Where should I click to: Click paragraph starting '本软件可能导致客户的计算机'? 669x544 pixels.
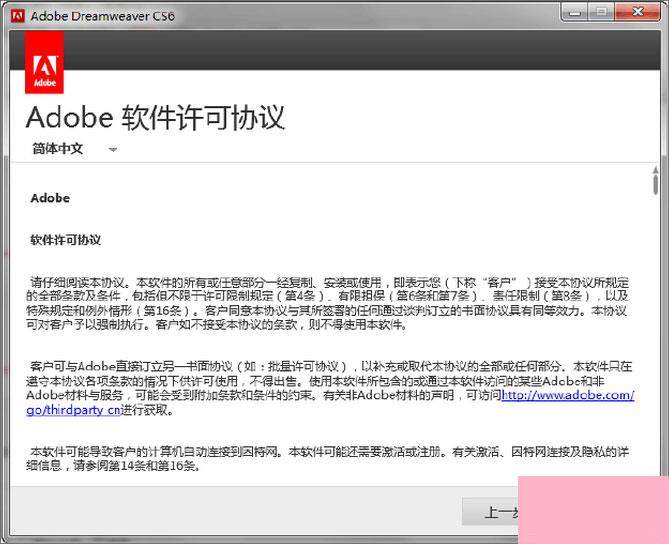[327, 459]
